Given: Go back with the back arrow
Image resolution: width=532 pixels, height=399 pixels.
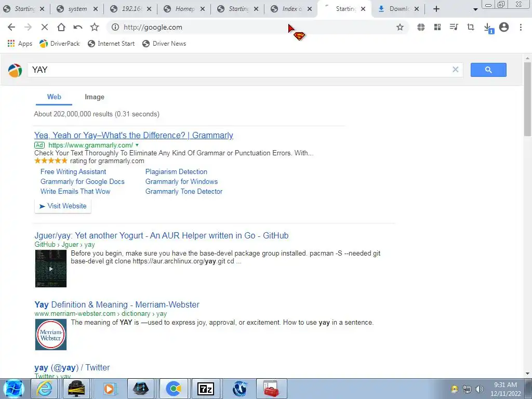Looking at the screenshot, I should pos(11,27).
